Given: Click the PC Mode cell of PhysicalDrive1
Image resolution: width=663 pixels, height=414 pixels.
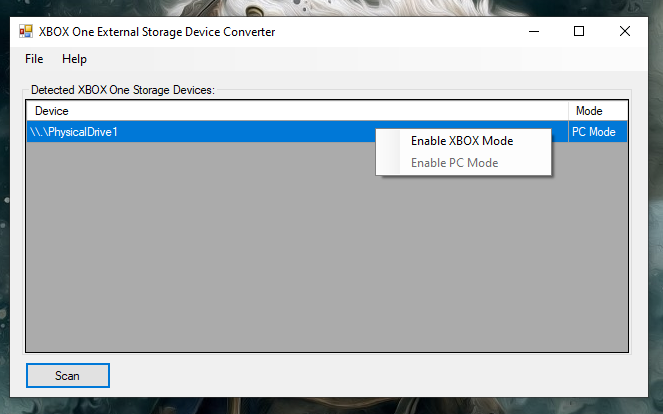Looking at the screenshot, I should tap(597, 132).
